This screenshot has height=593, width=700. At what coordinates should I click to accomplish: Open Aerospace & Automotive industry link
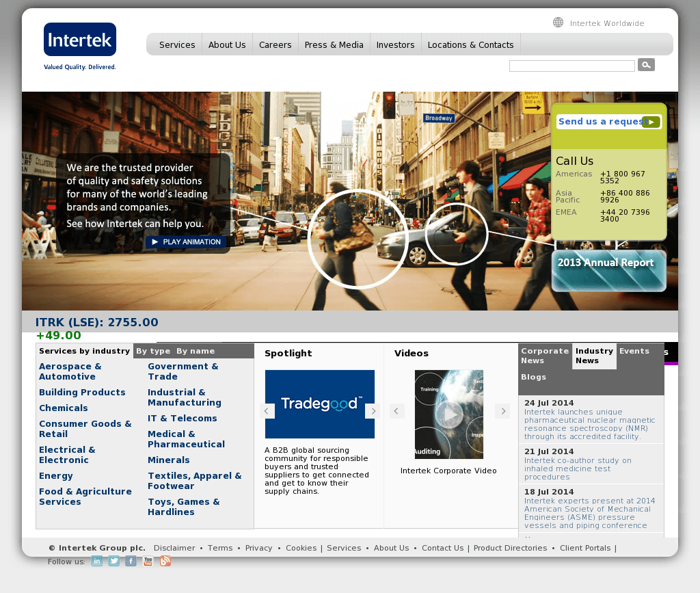tap(70, 371)
